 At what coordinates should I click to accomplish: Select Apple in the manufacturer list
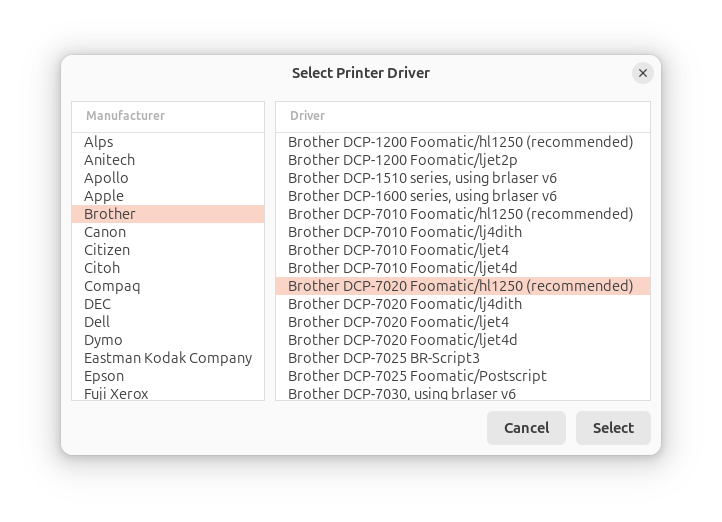[x=104, y=196]
